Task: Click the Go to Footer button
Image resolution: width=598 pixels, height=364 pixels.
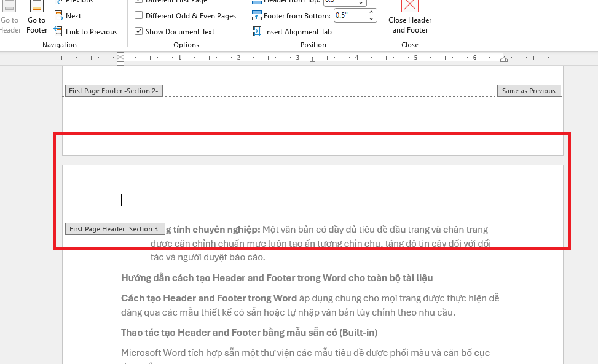Action: click(37, 18)
